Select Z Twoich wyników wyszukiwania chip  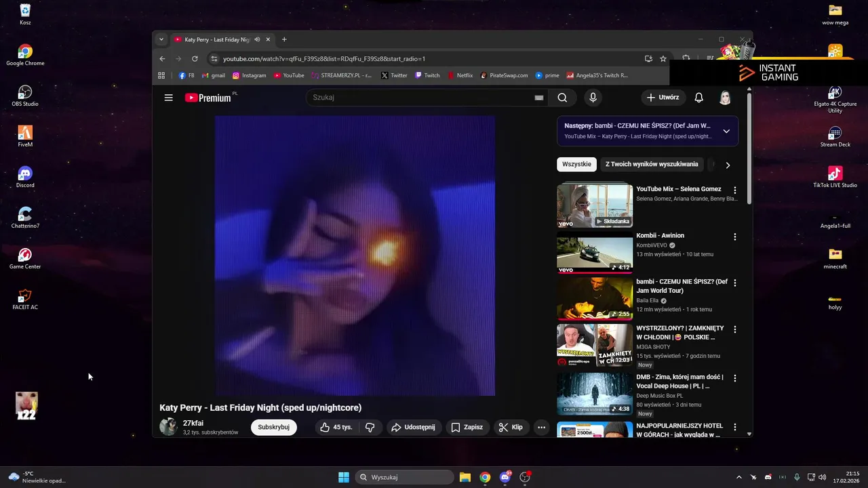(x=652, y=164)
